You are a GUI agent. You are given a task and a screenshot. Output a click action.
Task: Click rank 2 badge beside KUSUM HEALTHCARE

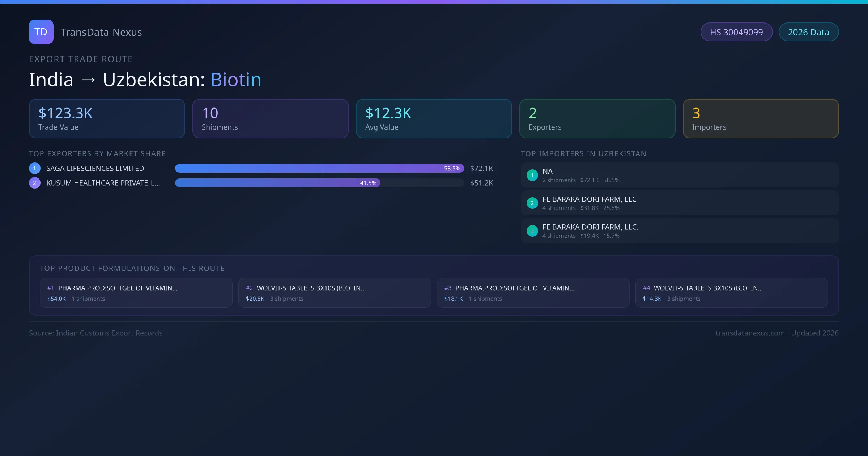35,183
